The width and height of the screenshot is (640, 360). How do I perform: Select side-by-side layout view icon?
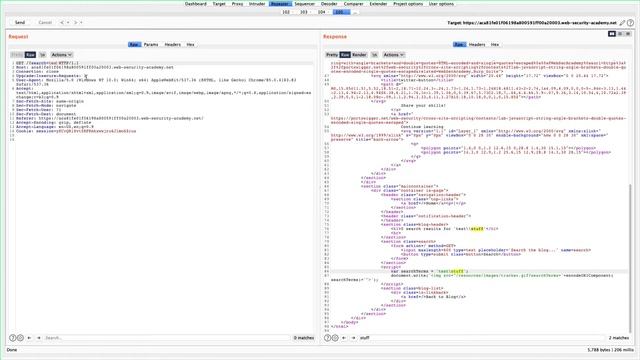pyautogui.click(x=612, y=34)
